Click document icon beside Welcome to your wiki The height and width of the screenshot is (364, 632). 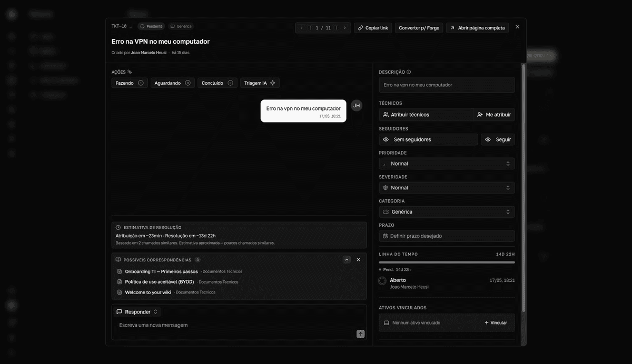point(120,292)
